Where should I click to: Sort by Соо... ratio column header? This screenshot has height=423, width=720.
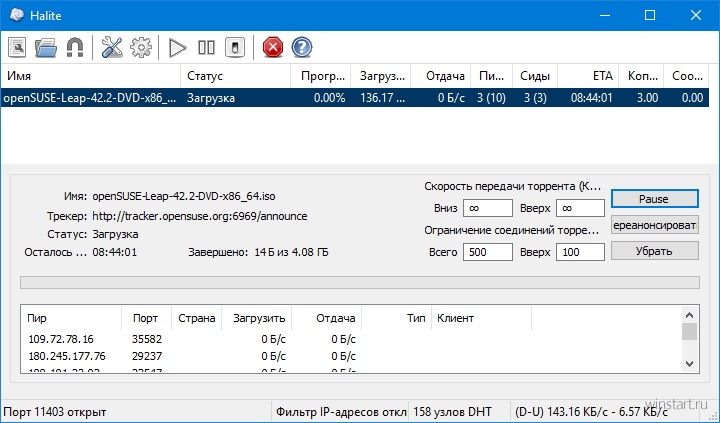(x=686, y=76)
